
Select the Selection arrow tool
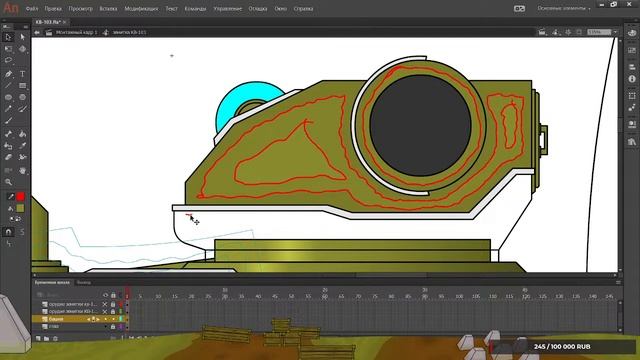pos(8,37)
